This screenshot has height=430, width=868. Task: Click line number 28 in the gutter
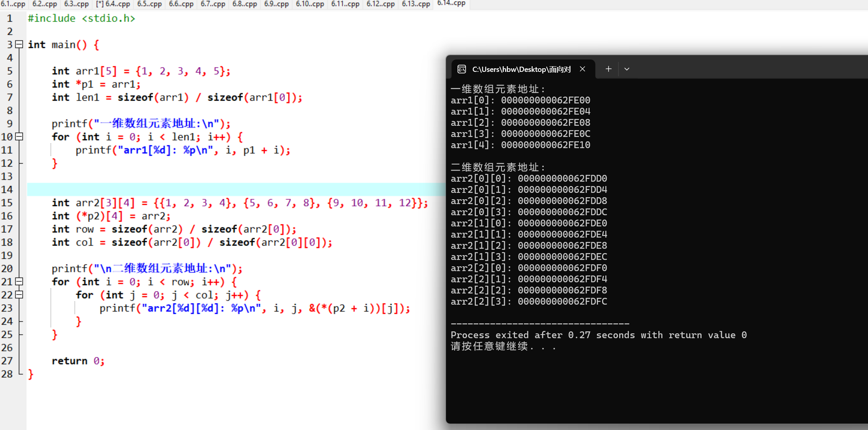pyautogui.click(x=7, y=374)
